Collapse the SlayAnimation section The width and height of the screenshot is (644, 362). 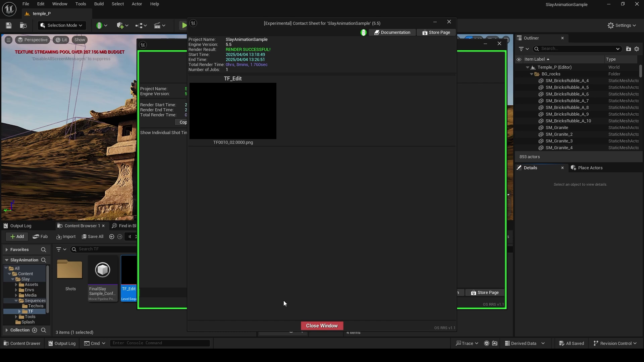6,260
